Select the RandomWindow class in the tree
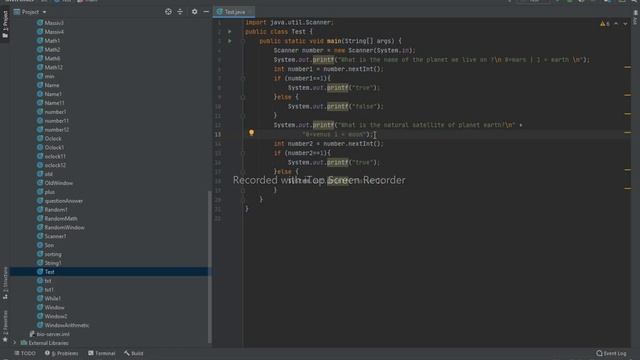640x360 pixels. tap(64, 227)
